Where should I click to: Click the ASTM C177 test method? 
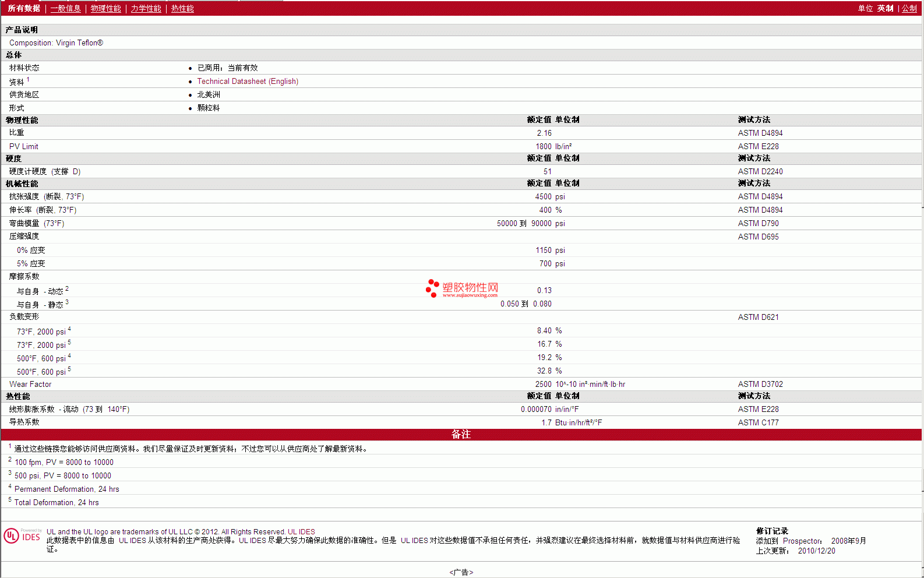click(758, 423)
